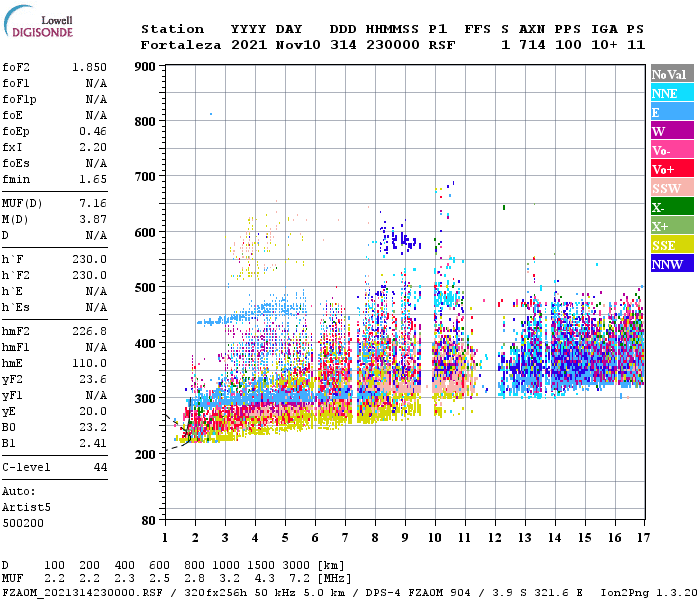Viewport: 700px width, 600px height.
Task: Select the SSW legend swatch
Action: coord(672,188)
